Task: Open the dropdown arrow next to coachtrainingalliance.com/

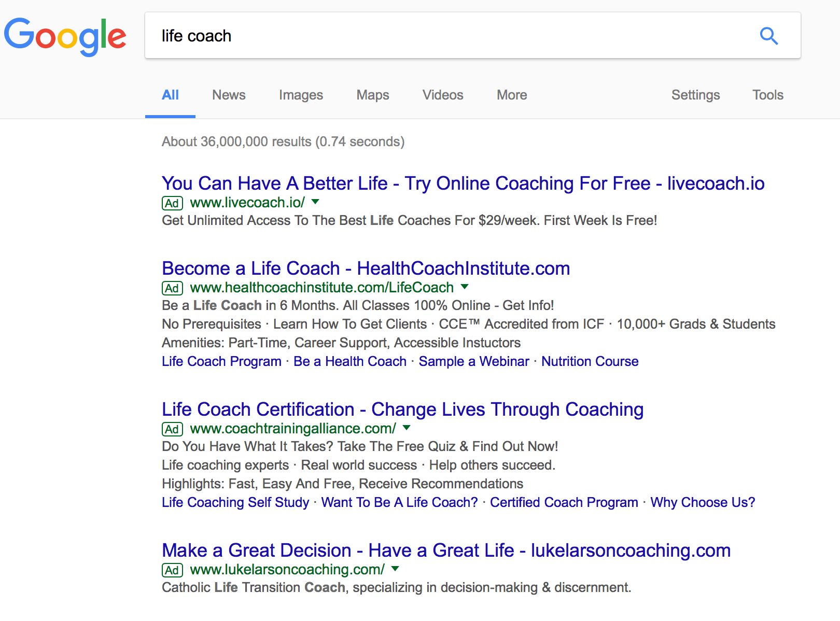Action: (x=407, y=428)
